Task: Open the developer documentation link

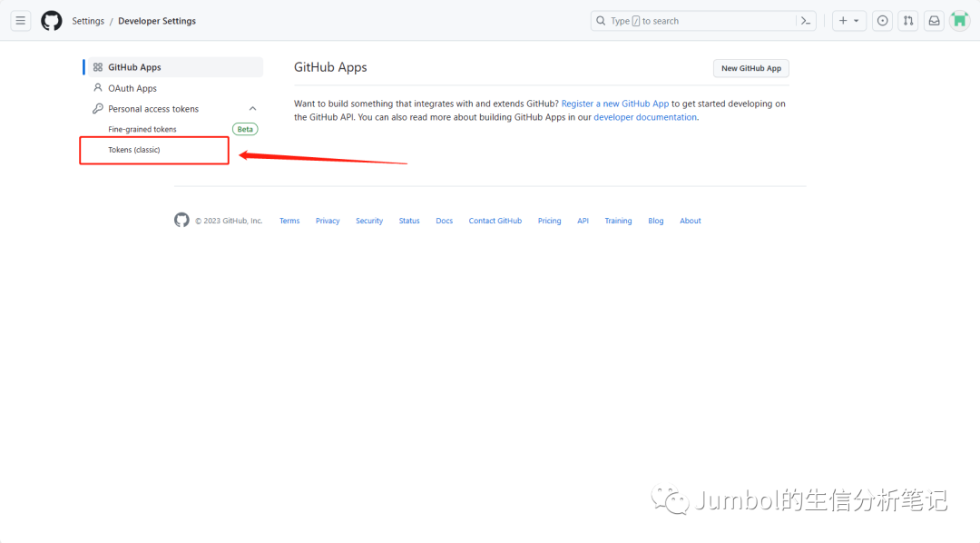Action: click(x=645, y=117)
